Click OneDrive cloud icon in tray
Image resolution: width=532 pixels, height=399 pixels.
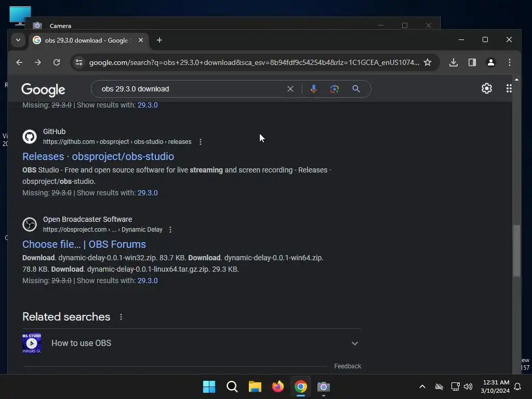439,387
